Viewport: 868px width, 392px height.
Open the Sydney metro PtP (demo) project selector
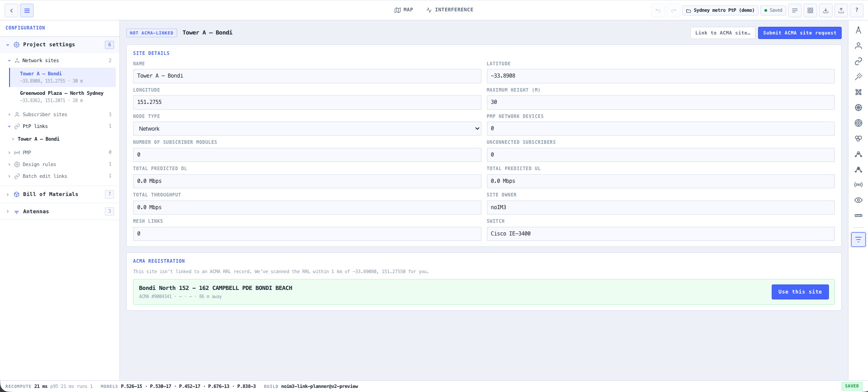pyautogui.click(x=720, y=10)
